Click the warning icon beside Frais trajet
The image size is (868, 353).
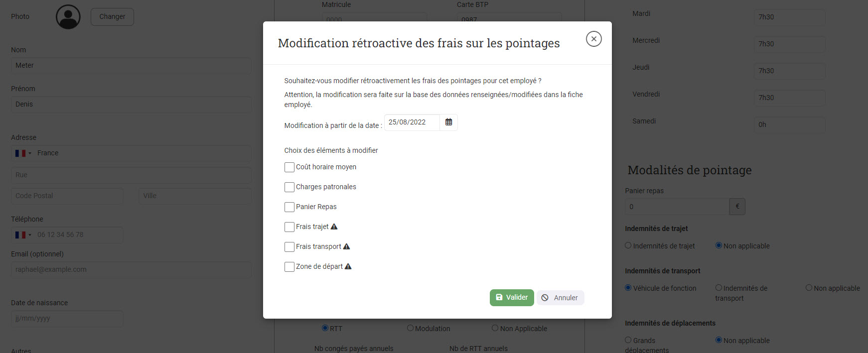(334, 227)
